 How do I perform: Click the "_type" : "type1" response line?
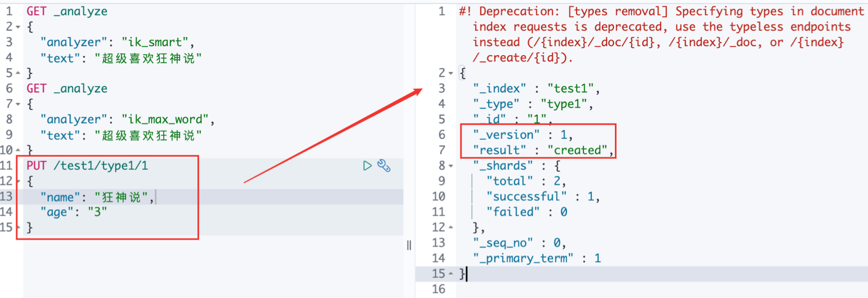(x=533, y=104)
